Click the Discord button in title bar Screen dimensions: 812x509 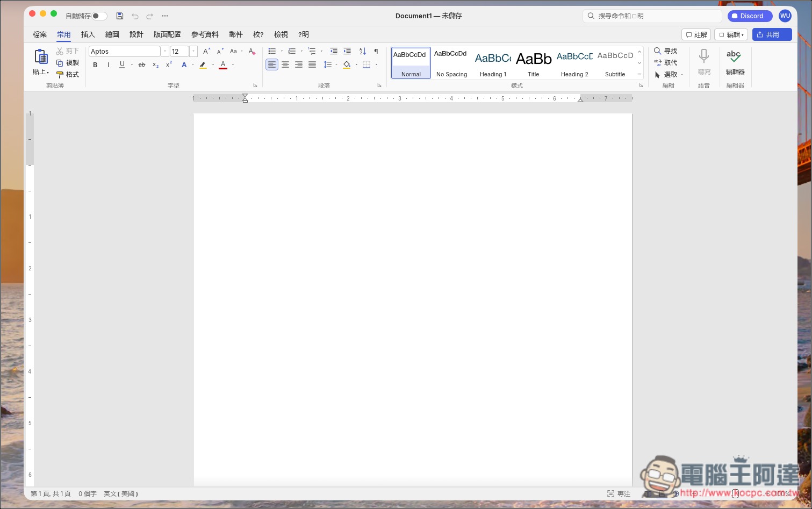[750, 16]
